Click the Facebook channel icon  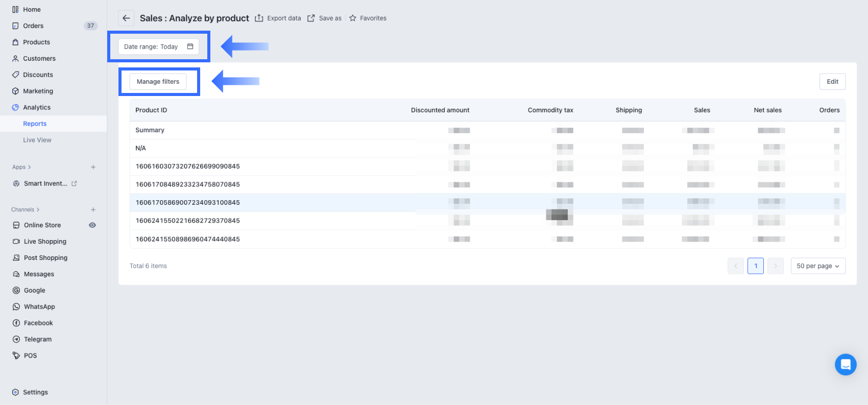pyautogui.click(x=16, y=323)
